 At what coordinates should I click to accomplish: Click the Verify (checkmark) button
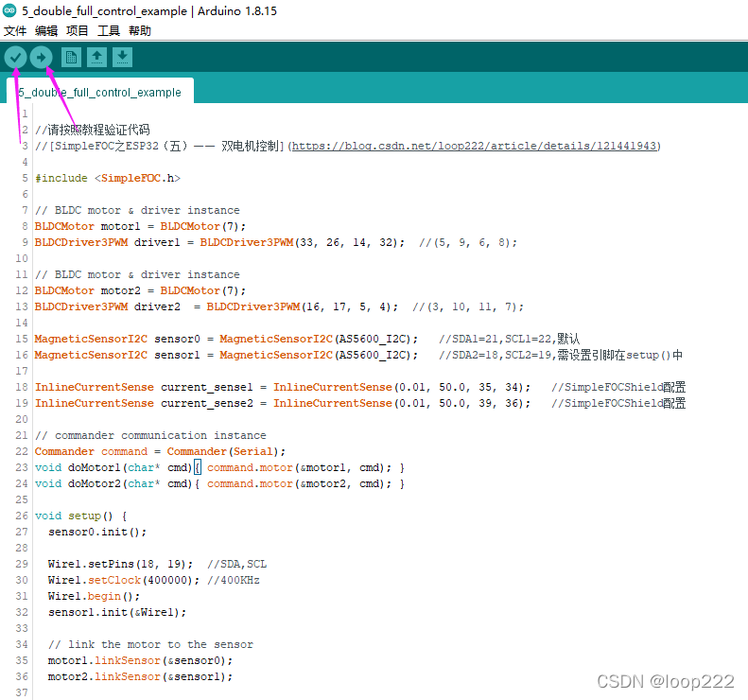coord(16,58)
